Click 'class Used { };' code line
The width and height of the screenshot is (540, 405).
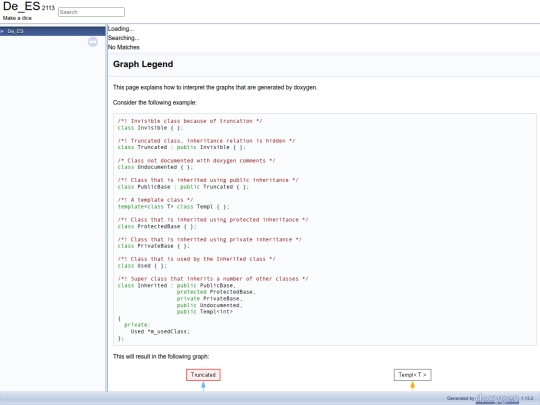(x=142, y=266)
